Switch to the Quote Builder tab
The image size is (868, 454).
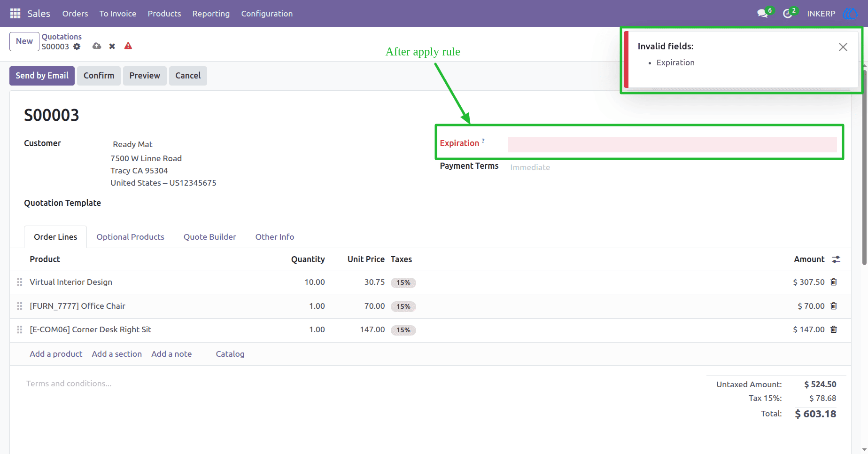coord(210,237)
